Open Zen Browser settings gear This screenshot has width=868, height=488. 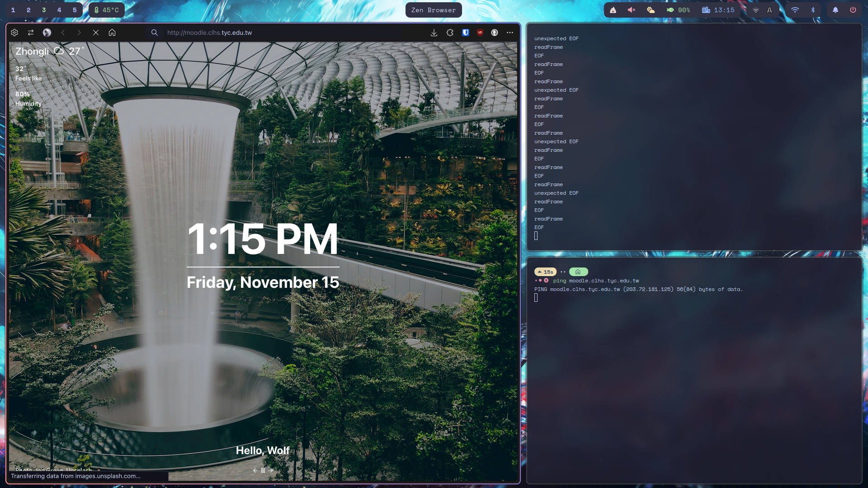click(14, 33)
